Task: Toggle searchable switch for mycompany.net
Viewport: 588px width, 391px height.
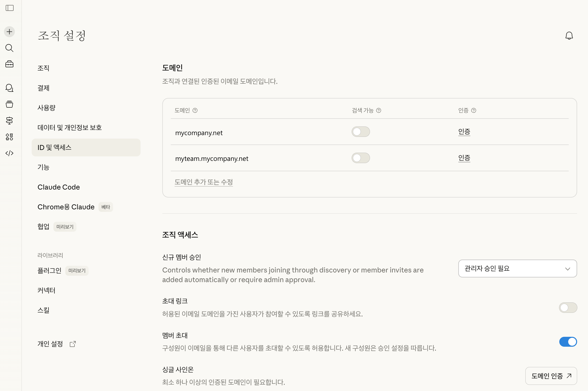Action: pos(361,132)
